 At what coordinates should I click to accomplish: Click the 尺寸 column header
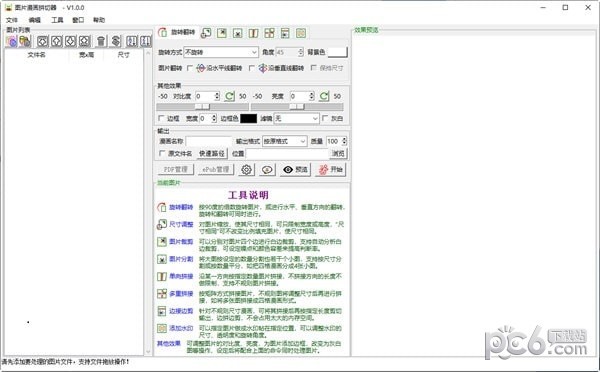point(124,55)
